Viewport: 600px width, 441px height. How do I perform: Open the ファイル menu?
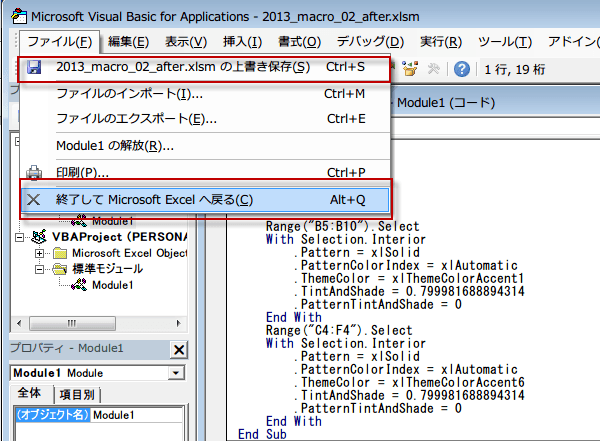tap(59, 41)
